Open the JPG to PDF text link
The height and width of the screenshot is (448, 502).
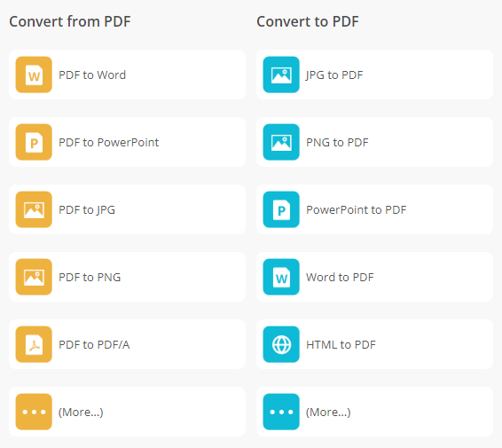pyautogui.click(x=334, y=75)
